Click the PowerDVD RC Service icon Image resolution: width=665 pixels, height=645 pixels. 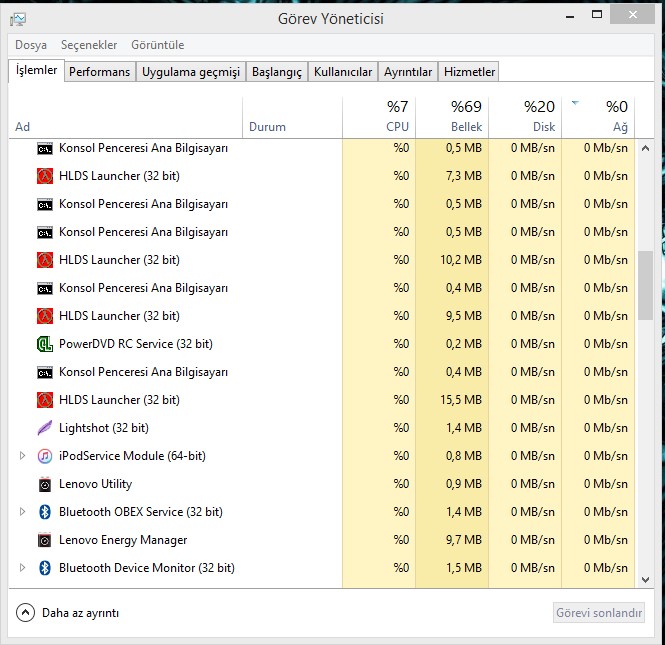pyautogui.click(x=44, y=344)
